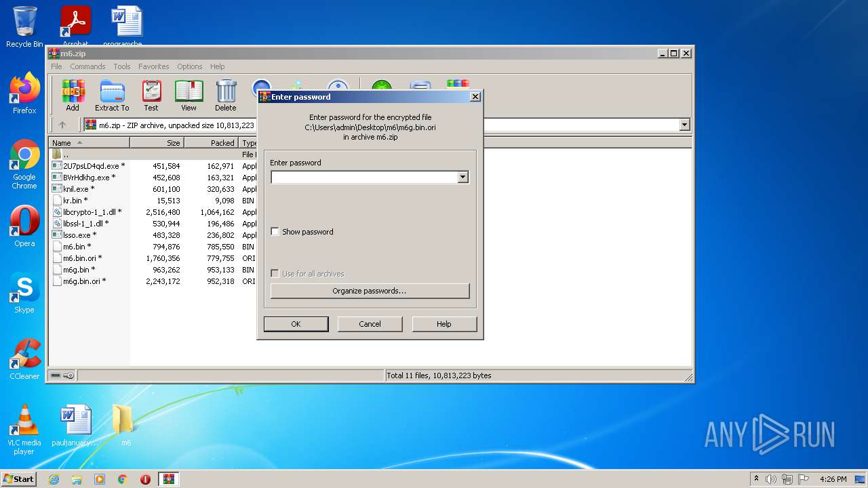This screenshot has width=868, height=488.
Task: Open CCleaner desktop shortcut
Action: click(24, 359)
